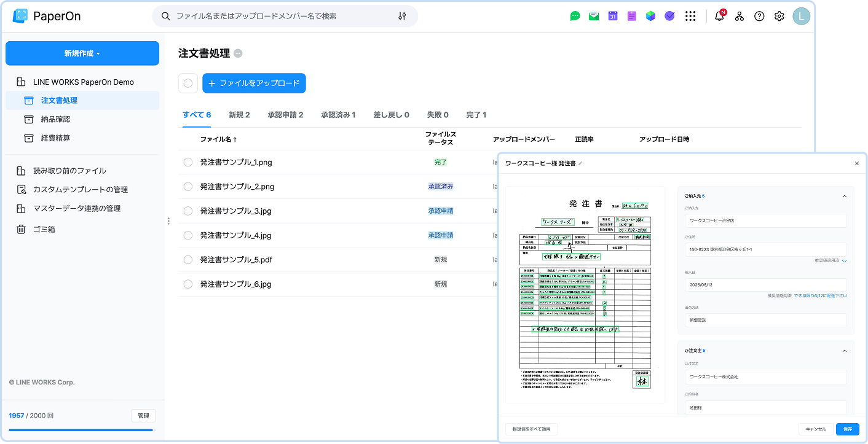Click 承認済み status of 発注書サンプル_2.png
The image size is (868, 444).
(x=441, y=186)
